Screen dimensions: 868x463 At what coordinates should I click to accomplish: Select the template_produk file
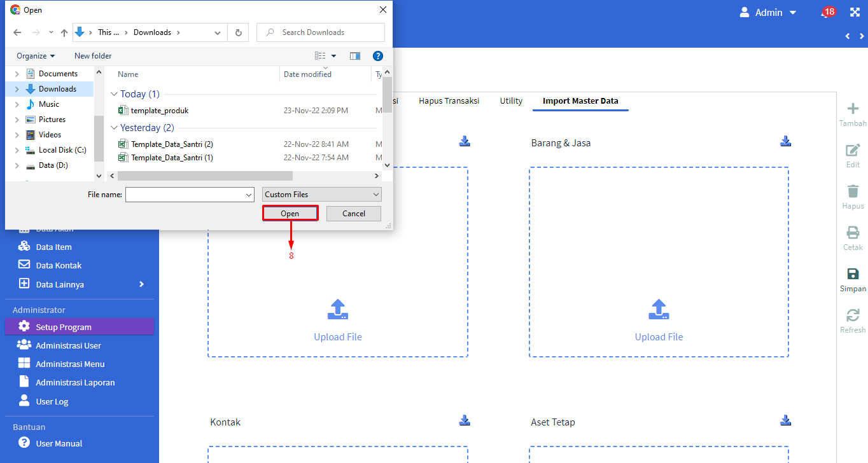tap(160, 111)
